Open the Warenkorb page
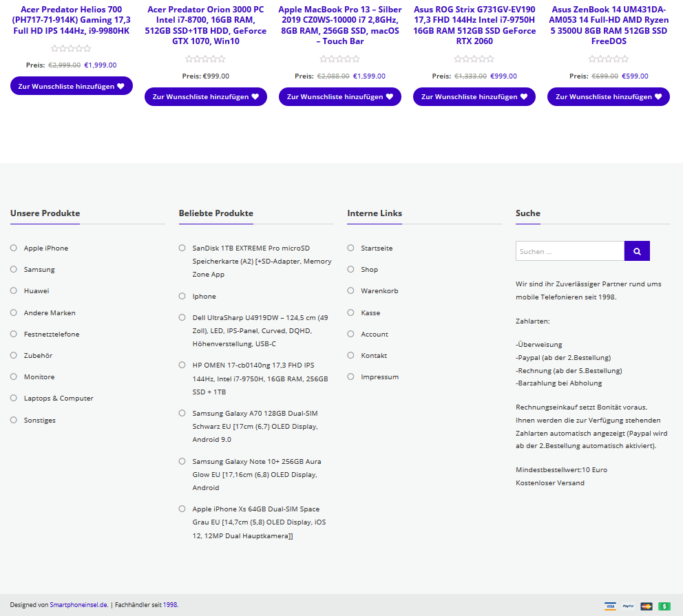683x616 pixels. coord(379,291)
